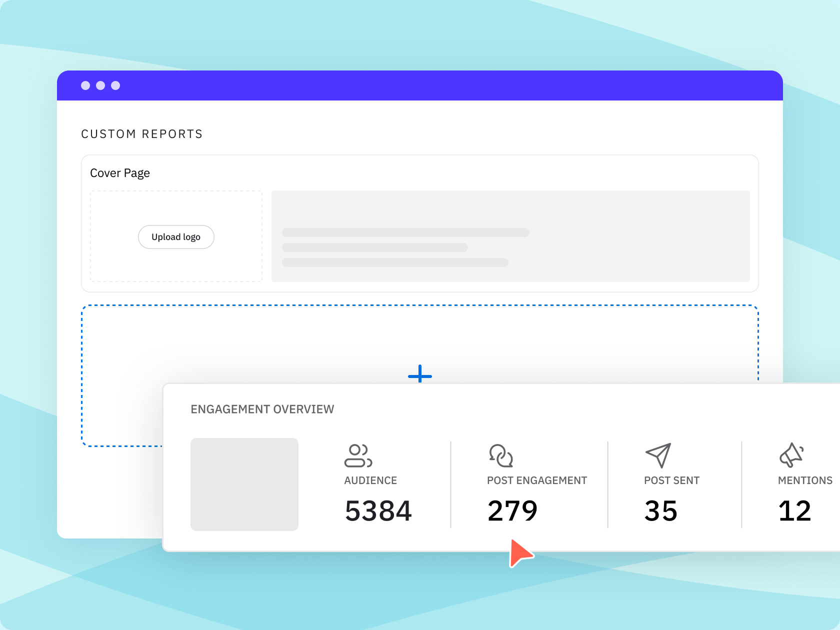The width and height of the screenshot is (840, 630).
Task: Click the Cover Page title
Action: point(120,173)
